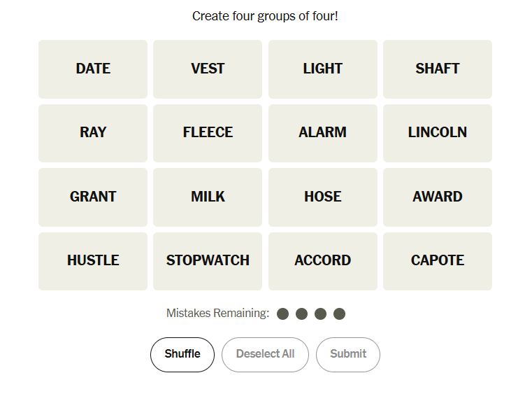Select the GRANT tile
The image size is (532, 394).
coord(93,197)
